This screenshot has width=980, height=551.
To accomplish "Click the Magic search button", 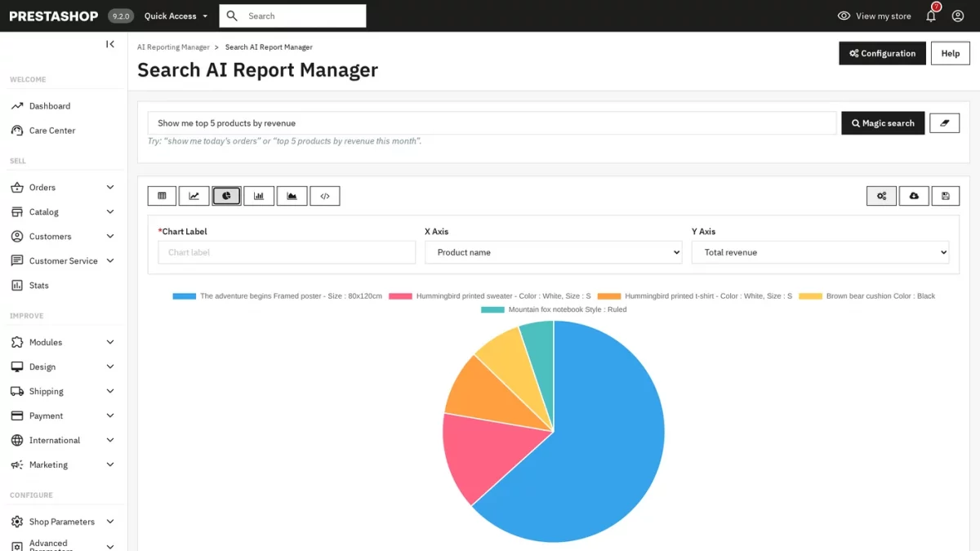I will point(883,123).
